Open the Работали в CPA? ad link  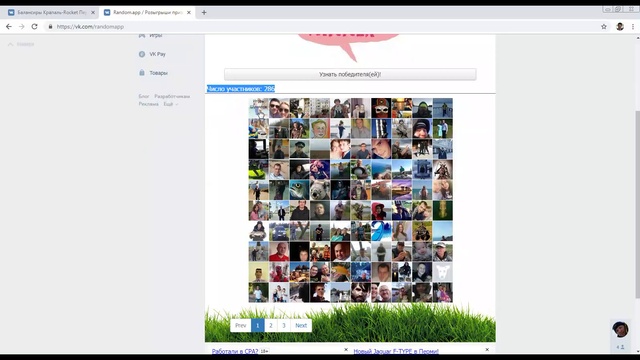pos(235,351)
